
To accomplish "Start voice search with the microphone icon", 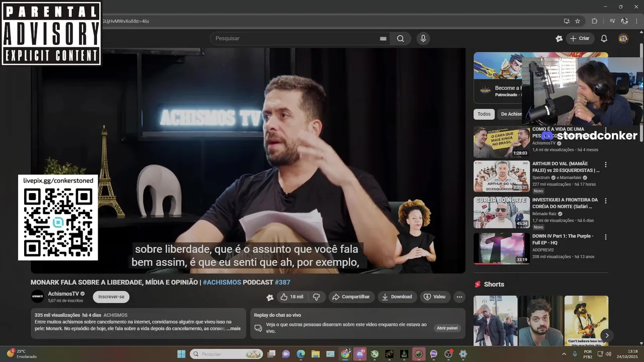I will click(423, 39).
